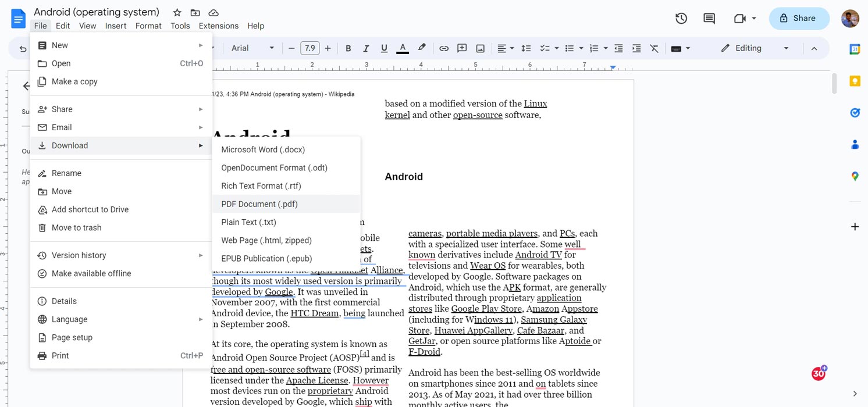Open version history clock icon in header
The height and width of the screenshot is (407, 868).
tap(681, 19)
